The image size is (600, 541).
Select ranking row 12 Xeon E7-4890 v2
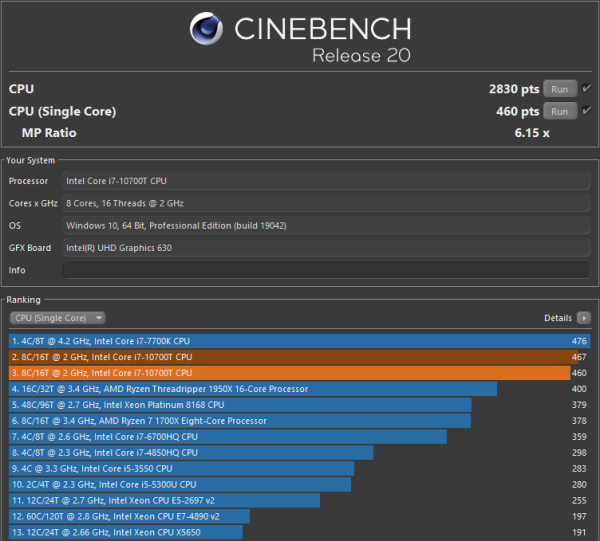click(x=300, y=517)
